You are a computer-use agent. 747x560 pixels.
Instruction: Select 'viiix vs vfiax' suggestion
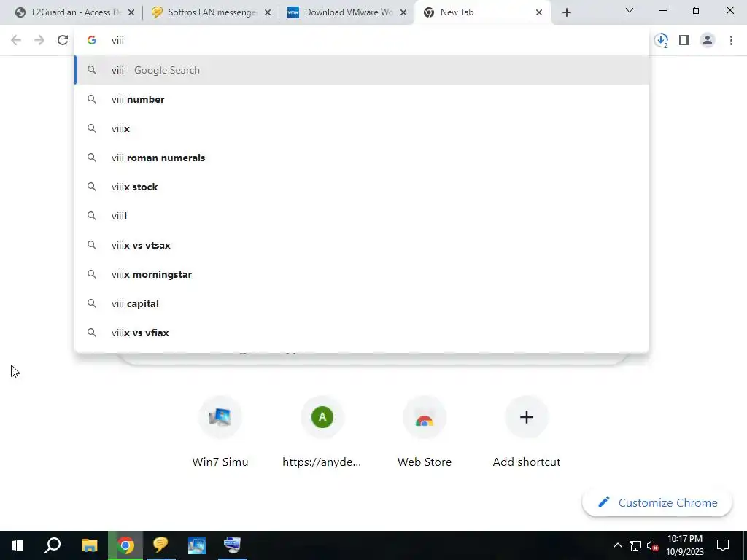click(x=362, y=332)
